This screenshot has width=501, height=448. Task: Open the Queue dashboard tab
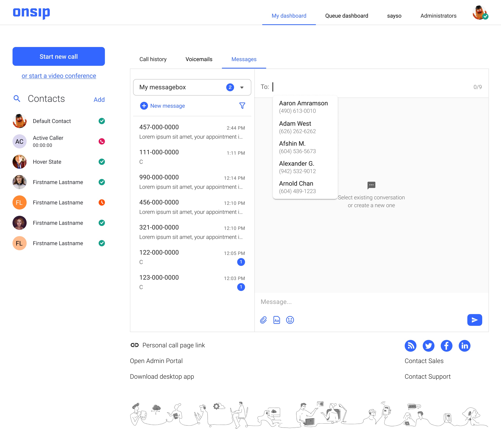[346, 16]
